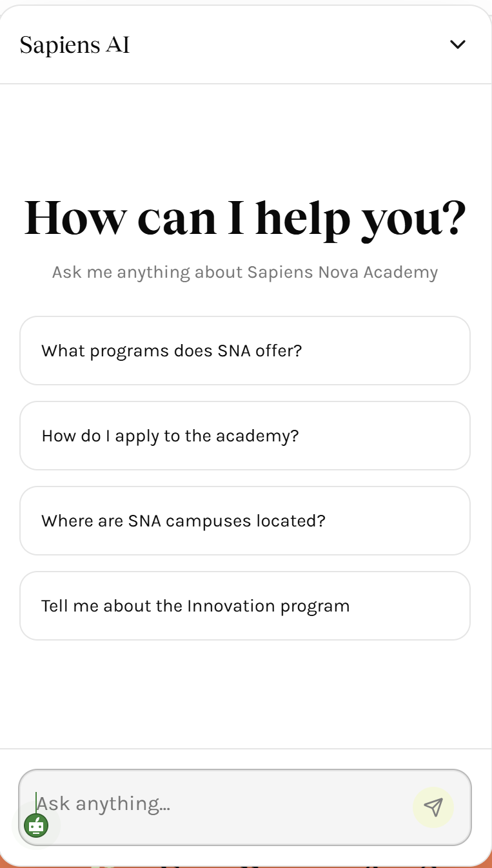The image size is (492, 868).
Task: Click the green robot icon
Action: point(36,825)
